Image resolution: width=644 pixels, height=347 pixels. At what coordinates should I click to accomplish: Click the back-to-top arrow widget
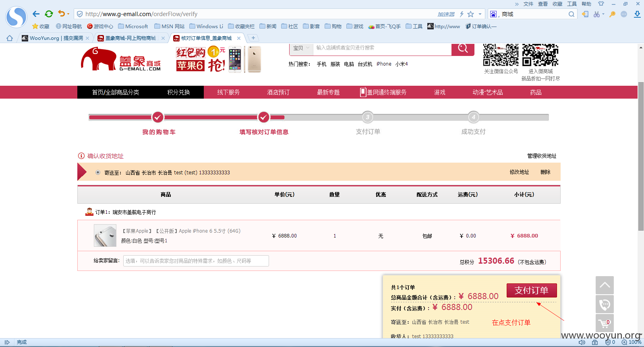coord(605,285)
